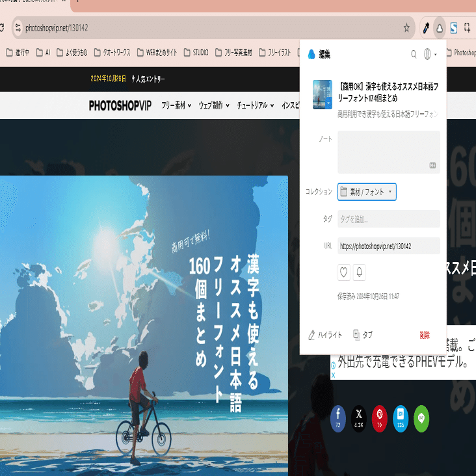Click the bookmark cover thumbnail
The image size is (476, 476).
click(323, 94)
